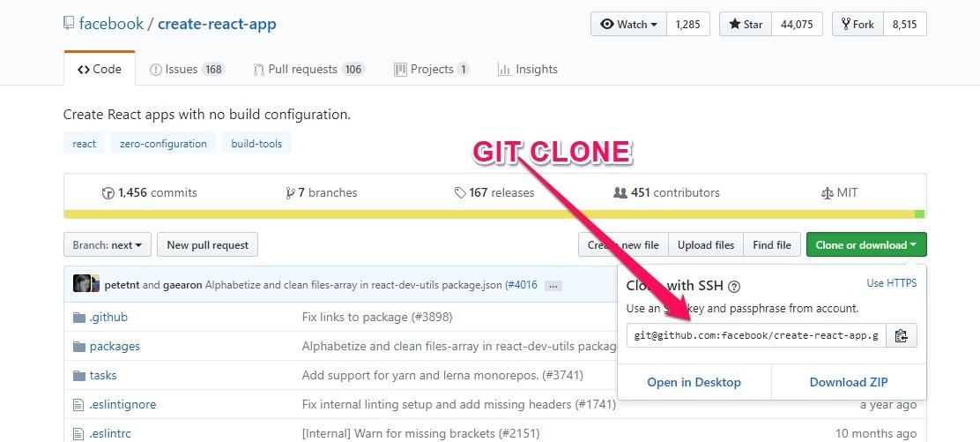Open the Issues tab
The height and width of the screenshot is (442, 980).
tap(188, 70)
